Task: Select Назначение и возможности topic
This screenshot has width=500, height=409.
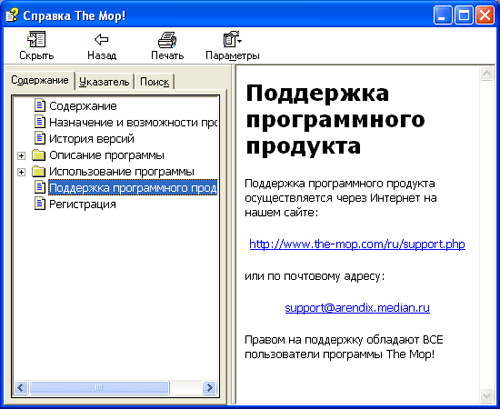Action: coord(133,122)
